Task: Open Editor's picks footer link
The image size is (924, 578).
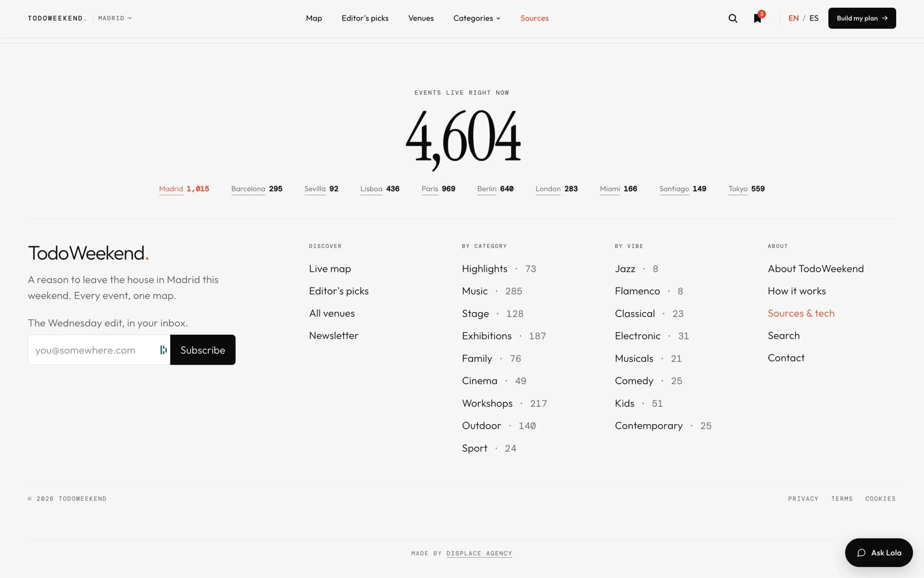Action: 339,291
